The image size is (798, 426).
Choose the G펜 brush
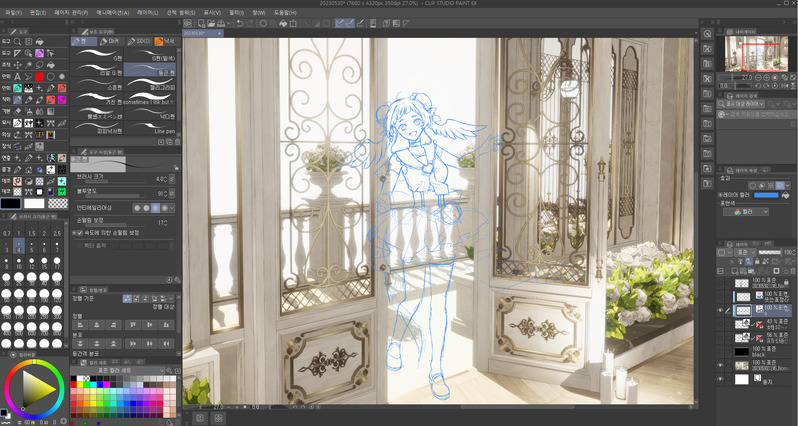(97, 54)
